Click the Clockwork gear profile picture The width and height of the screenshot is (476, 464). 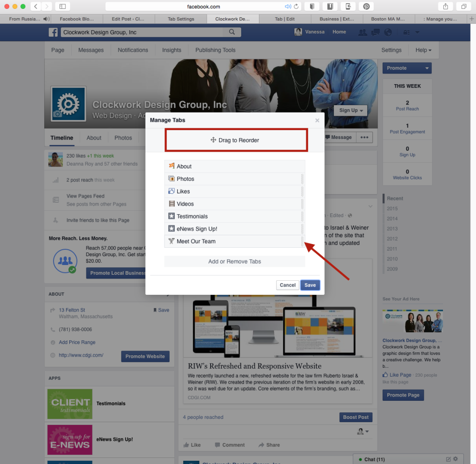point(68,104)
